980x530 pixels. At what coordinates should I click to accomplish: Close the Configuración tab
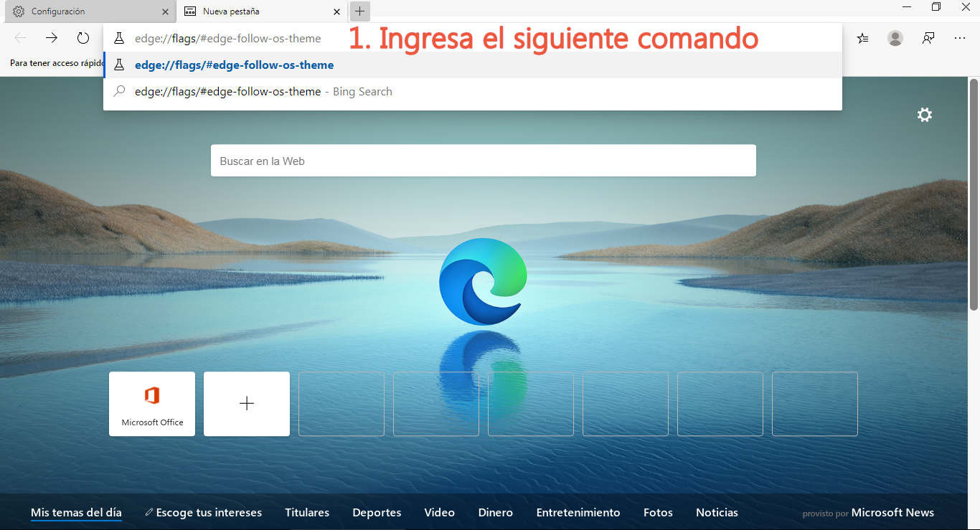[x=166, y=11]
